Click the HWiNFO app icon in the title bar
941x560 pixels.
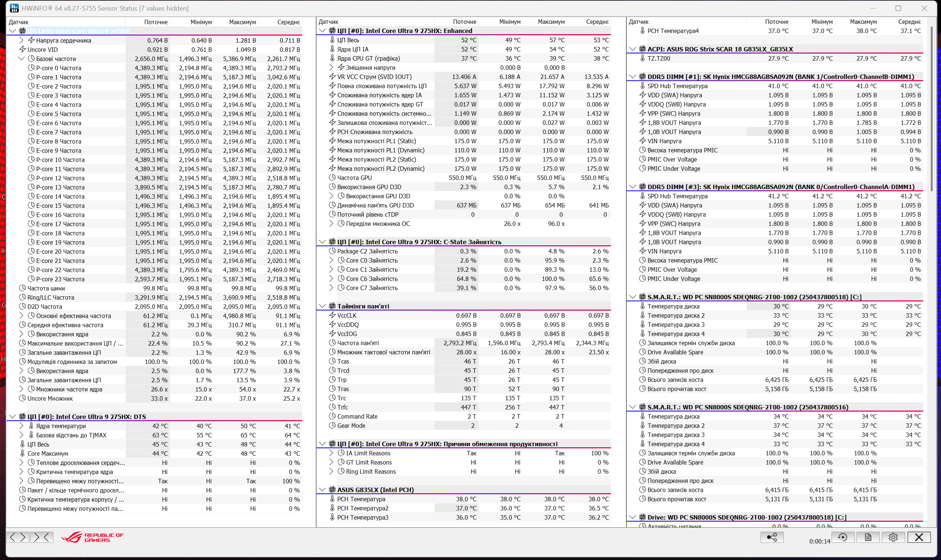click(14, 8)
